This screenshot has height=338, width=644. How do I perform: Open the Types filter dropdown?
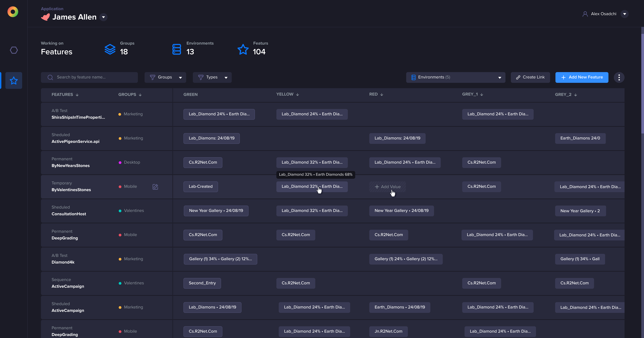(x=212, y=77)
